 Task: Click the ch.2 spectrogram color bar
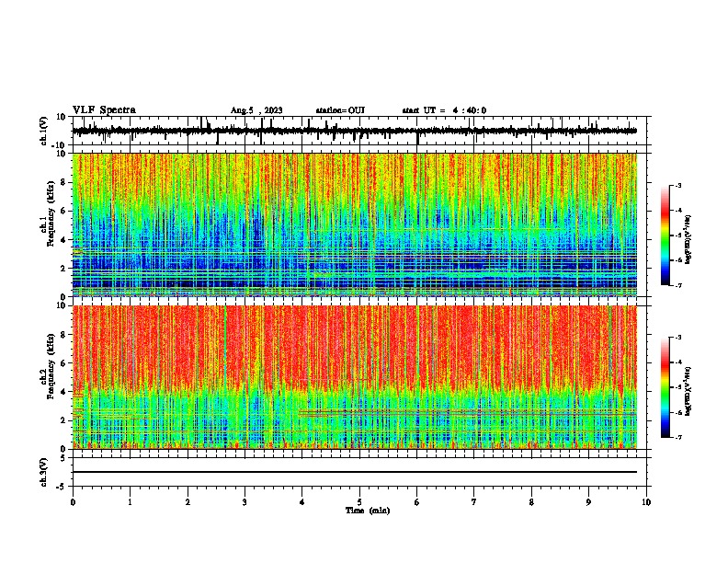pos(665,387)
